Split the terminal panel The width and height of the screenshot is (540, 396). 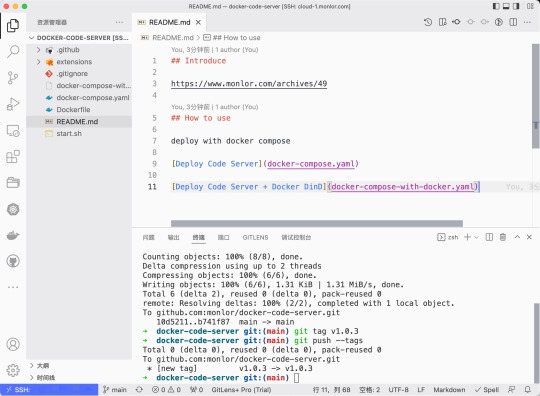coord(489,237)
